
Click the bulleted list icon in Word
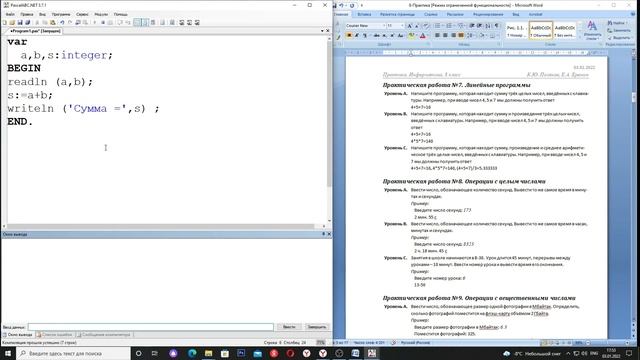[x=438, y=26]
